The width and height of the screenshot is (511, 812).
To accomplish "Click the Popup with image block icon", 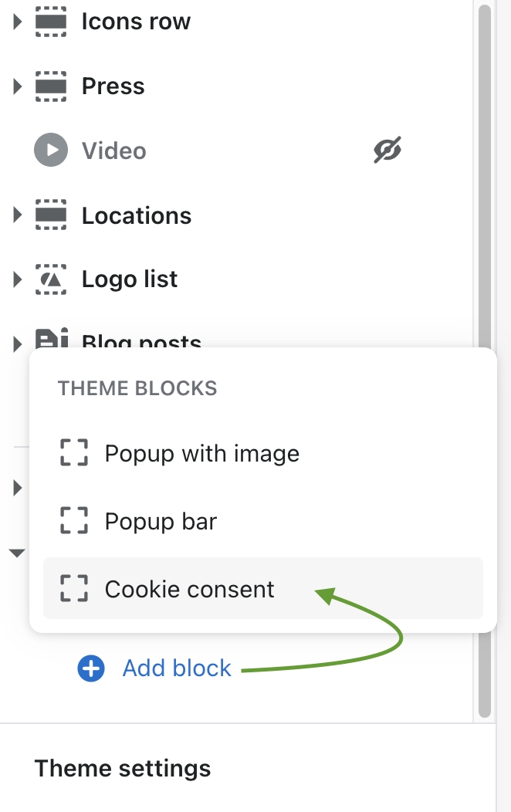I will tap(74, 453).
